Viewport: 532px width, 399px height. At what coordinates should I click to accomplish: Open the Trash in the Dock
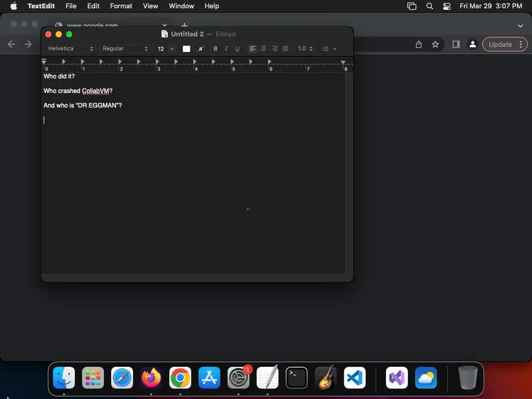pyautogui.click(x=468, y=378)
